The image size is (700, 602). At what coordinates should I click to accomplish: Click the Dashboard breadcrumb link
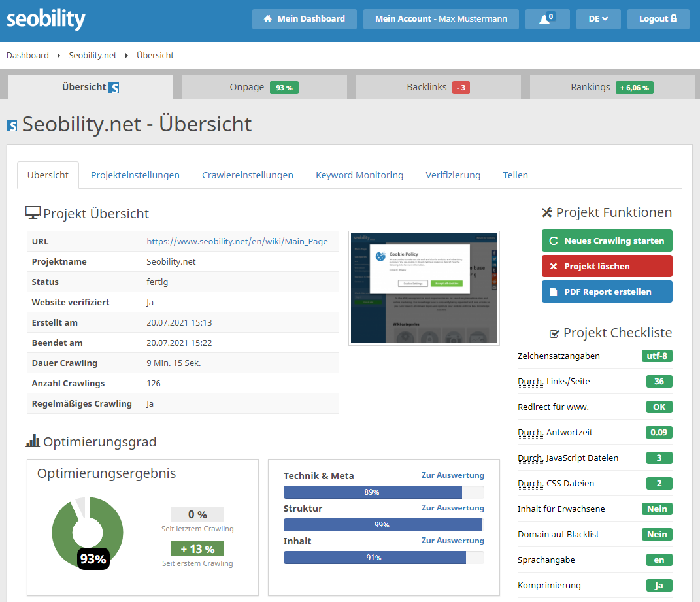click(x=27, y=56)
